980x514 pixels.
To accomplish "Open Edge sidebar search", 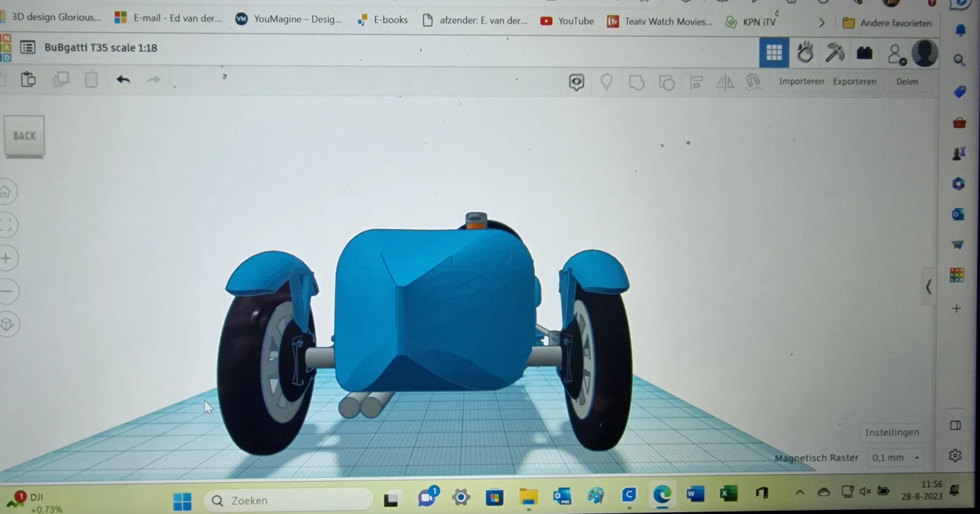I will pos(960,60).
